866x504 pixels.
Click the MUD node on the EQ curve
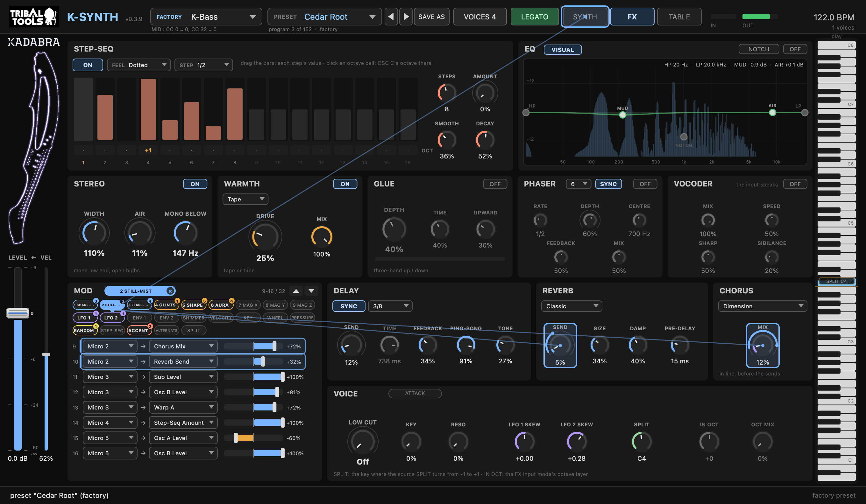pos(622,115)
